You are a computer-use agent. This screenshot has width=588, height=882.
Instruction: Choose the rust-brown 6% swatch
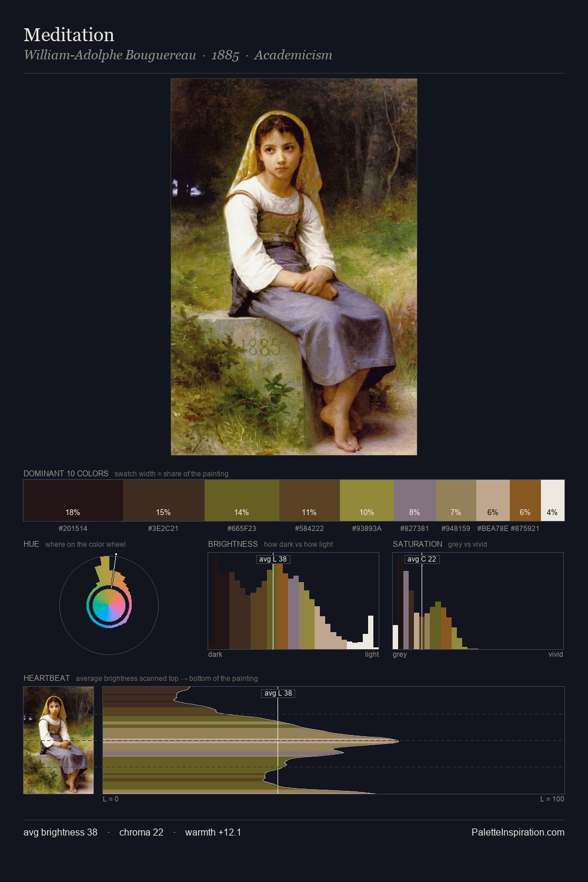[525, 500]
